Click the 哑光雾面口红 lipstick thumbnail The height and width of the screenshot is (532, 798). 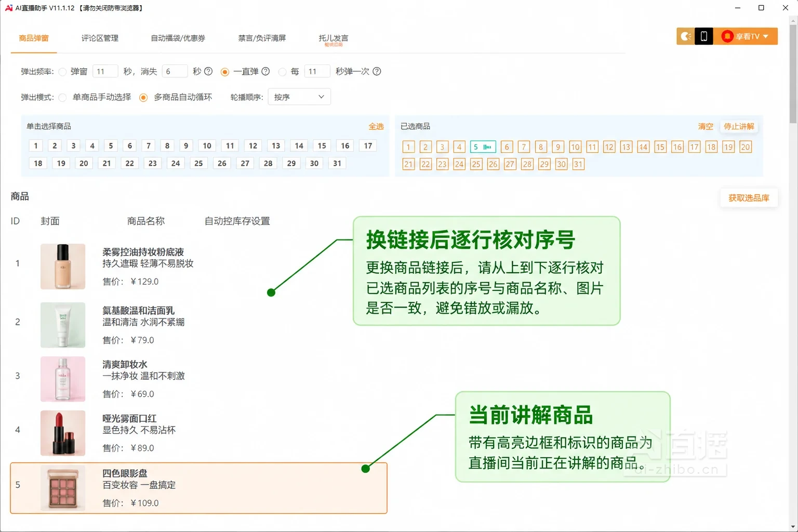coord(63,433)
